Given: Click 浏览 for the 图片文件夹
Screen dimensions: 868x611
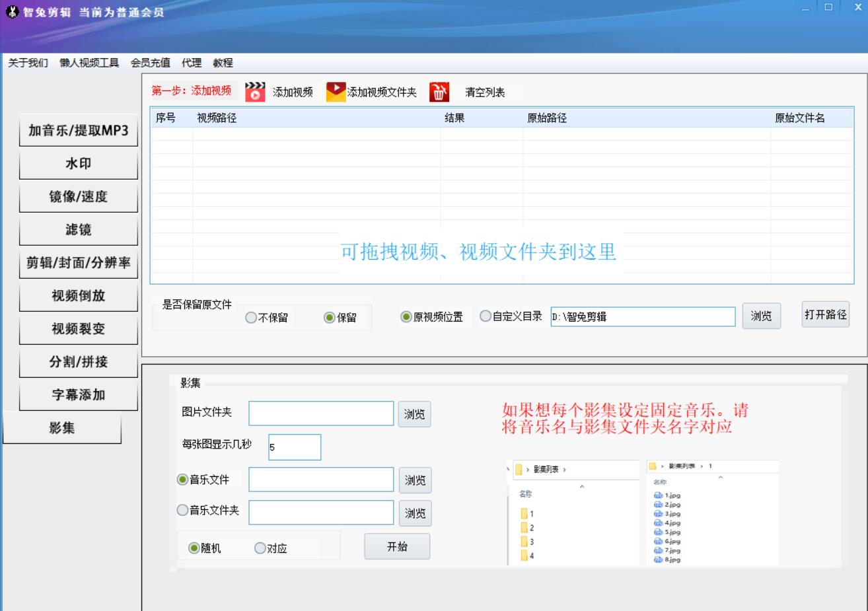Looking at the screenshot, I should 414,414.
